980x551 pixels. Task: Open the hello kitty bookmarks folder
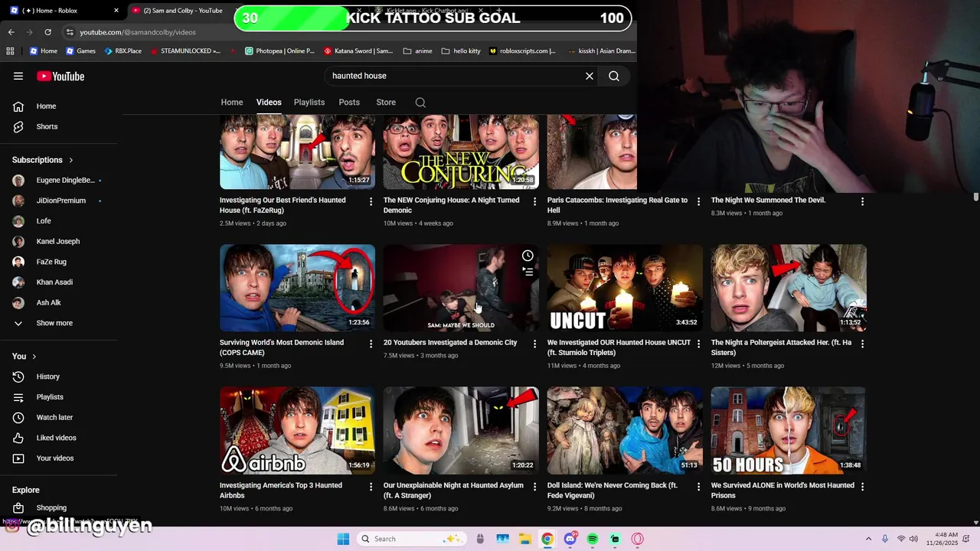point(462,51)
